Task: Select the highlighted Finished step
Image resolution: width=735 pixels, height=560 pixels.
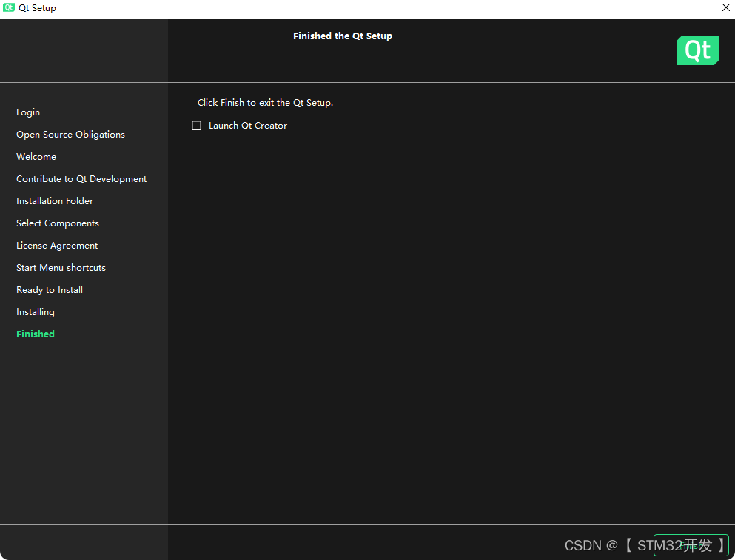Action: 36,334
